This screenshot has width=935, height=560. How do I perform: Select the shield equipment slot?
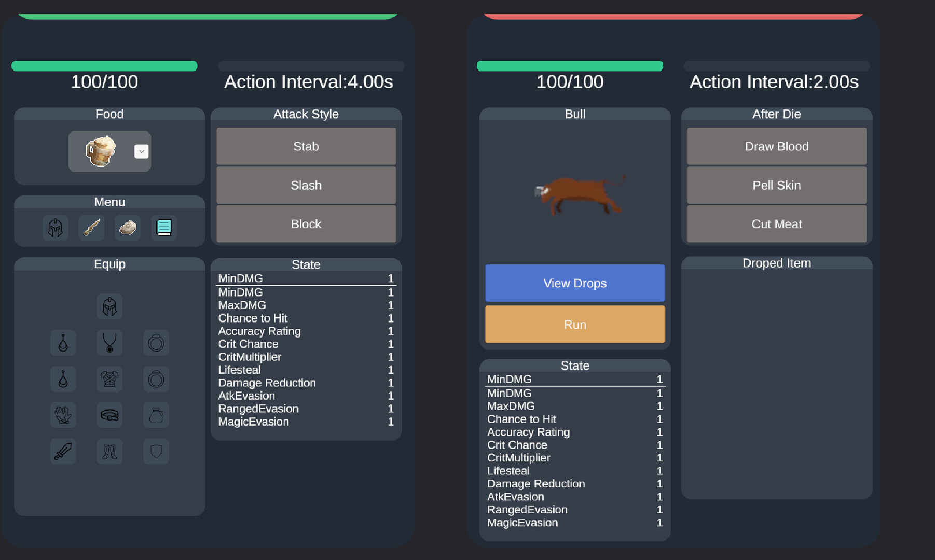(156, 451)
